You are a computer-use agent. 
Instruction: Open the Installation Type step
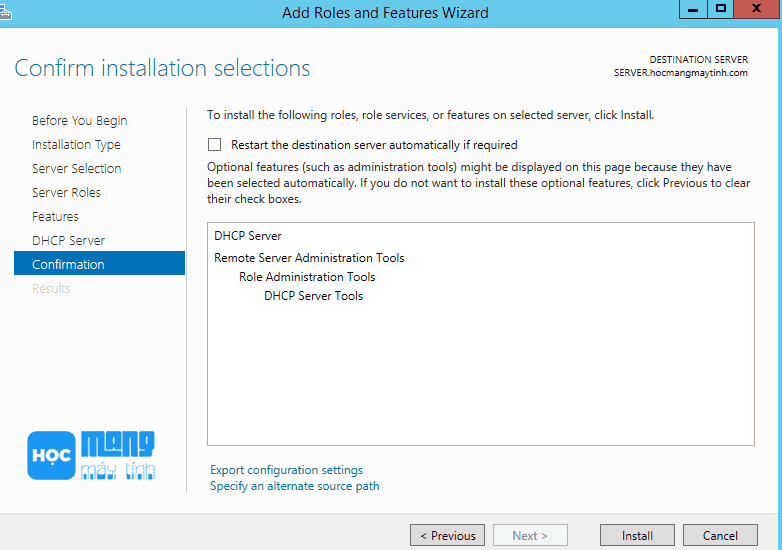click(76, 145)
